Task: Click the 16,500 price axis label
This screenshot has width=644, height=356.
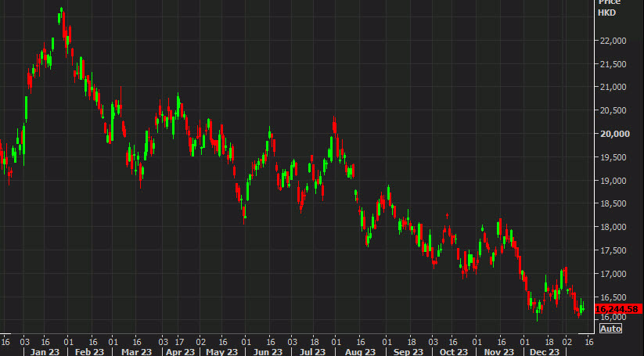Action: pos(615,297)
